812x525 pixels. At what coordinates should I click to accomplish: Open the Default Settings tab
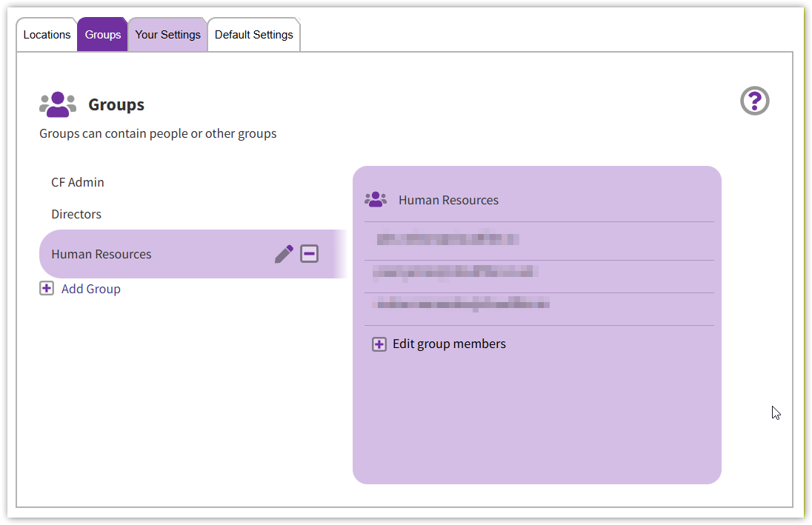(253, 35)
